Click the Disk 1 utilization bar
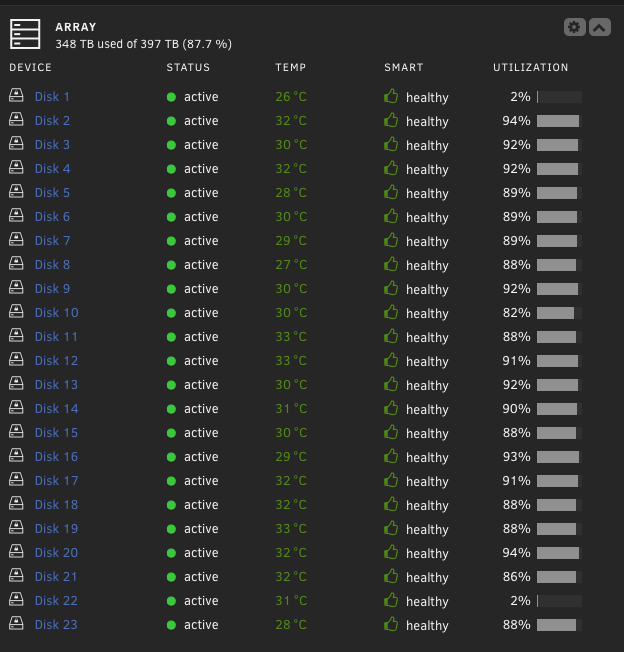Screen dimensions: 624x652 [x=559, y=97]
